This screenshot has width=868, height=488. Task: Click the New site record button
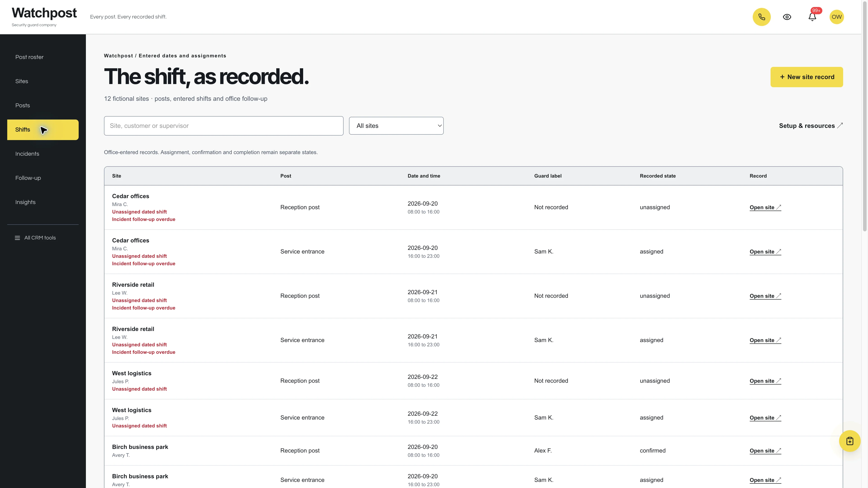pos(807,77)
